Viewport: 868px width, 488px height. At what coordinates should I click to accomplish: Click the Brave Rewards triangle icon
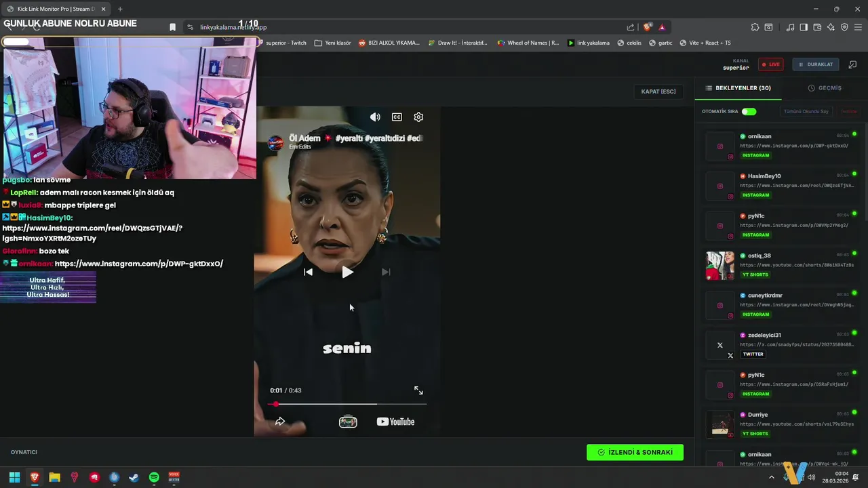click(662, 27)
